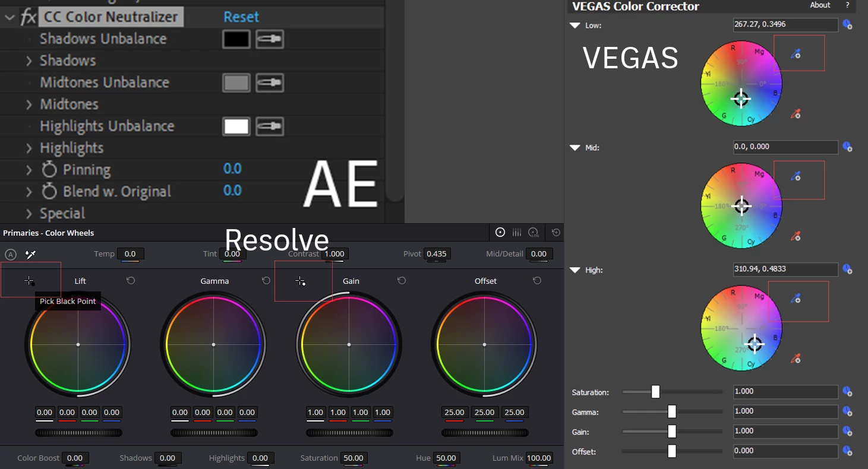Screen dimensions: 868x469
Task: Click the animate icon beside VEGAS Gamma
Action: pos(848,411)
